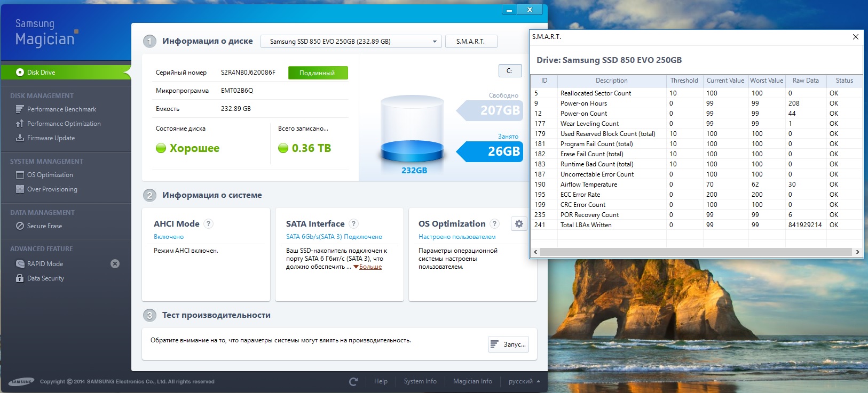The height and width of the screenshot is (393, 868).
Task: Select the Runtime Bad Count row
Action: click(697, 164)
